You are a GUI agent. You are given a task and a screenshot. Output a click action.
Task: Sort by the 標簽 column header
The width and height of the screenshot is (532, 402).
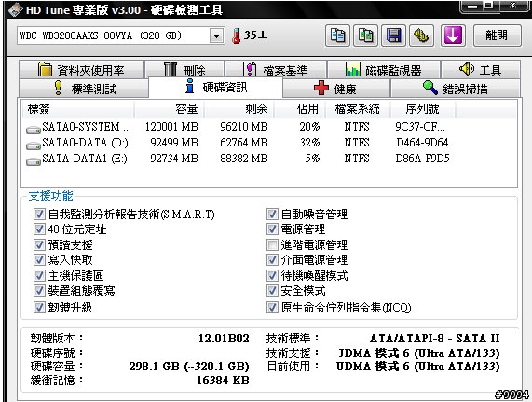tap(78, 108)
